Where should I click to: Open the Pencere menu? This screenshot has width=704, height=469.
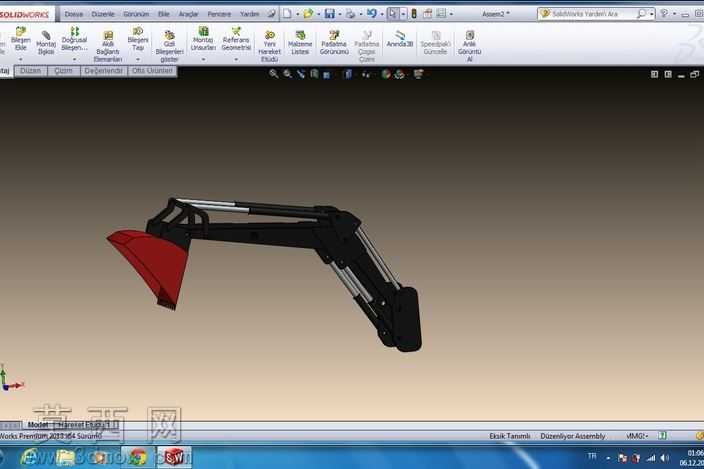click(x=219, y=14)
